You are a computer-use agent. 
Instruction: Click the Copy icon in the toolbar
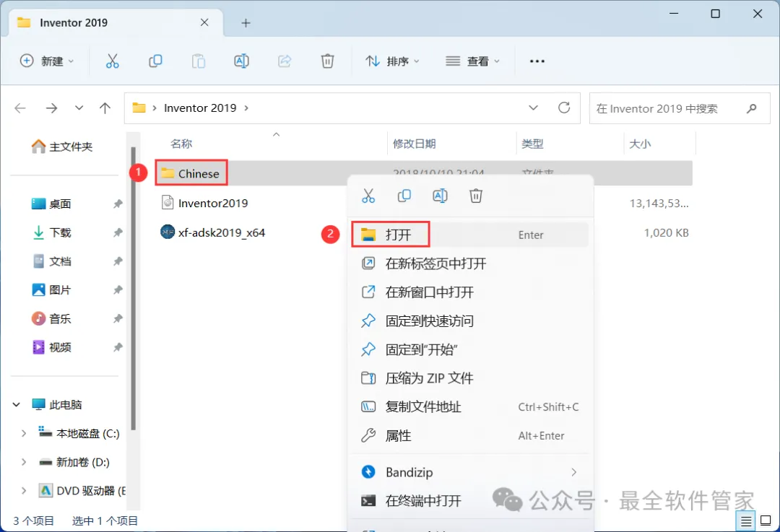click(x=155, y=61)
